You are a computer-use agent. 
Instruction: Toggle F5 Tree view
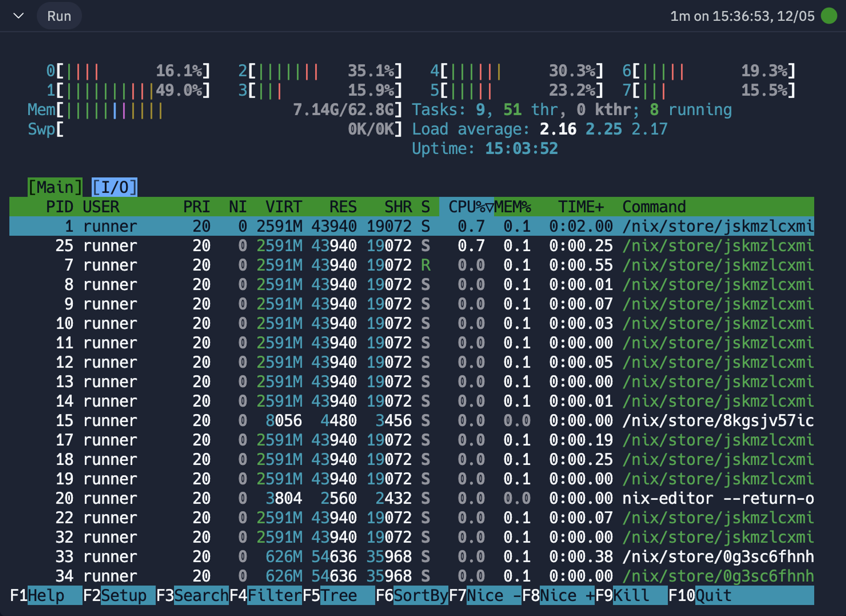click(338, 596)
